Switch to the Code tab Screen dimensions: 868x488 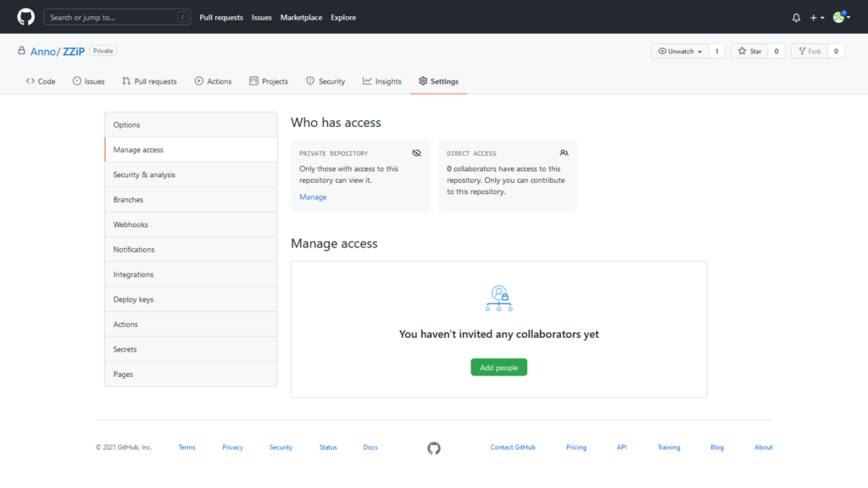(41, 81)
